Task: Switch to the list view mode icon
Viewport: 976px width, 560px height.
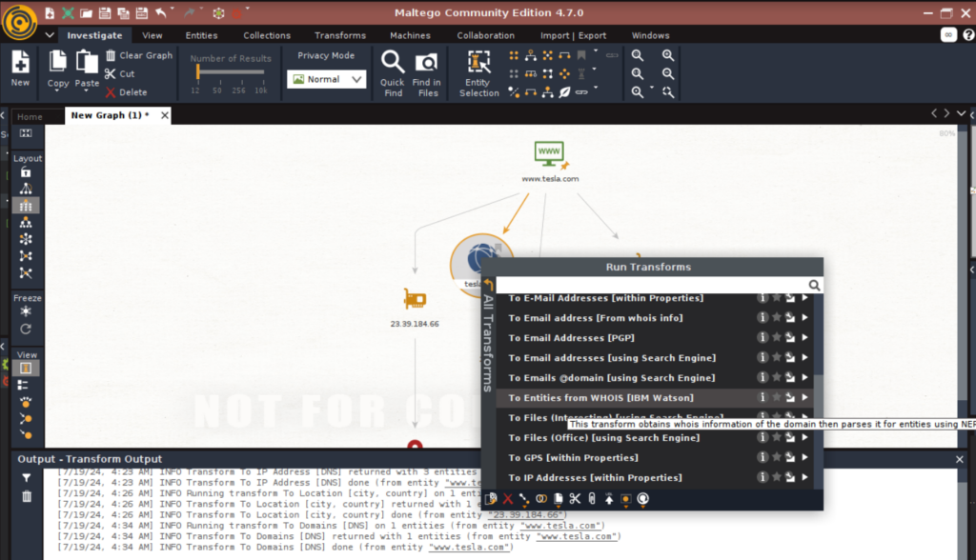Action: click(x=24, y=385)
